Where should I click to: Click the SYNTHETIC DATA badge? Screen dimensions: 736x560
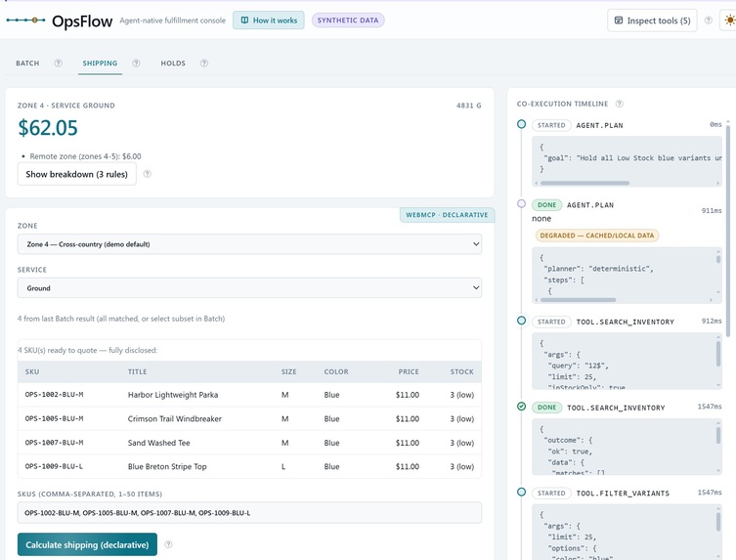point(348,21)
